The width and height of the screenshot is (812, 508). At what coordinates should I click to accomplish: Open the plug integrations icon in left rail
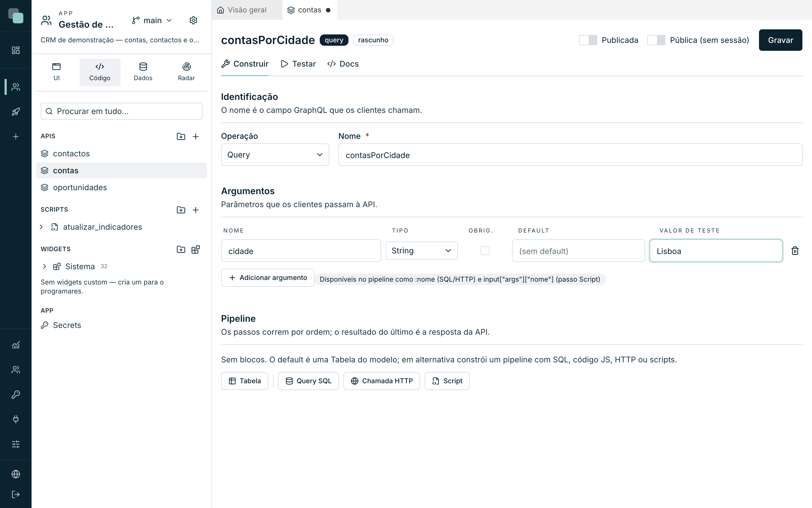16,419
